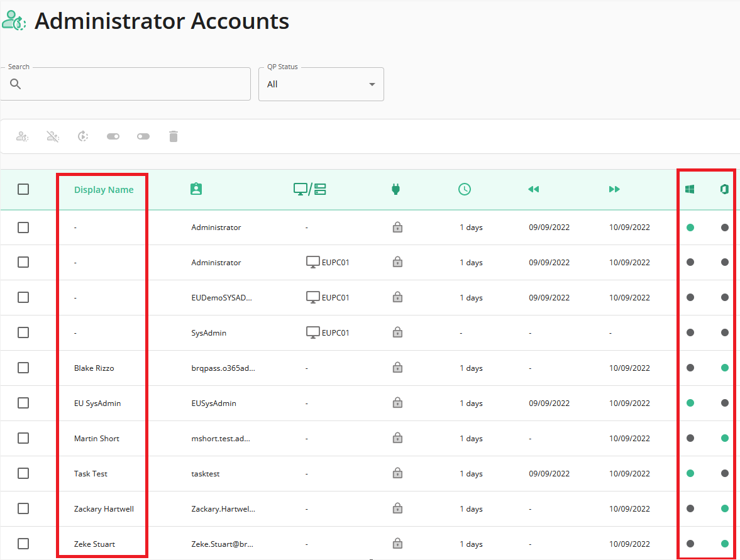Click the first toggle-on pill icon in toolbar
The width and height of the screenshot is (740, 560).
113,136
